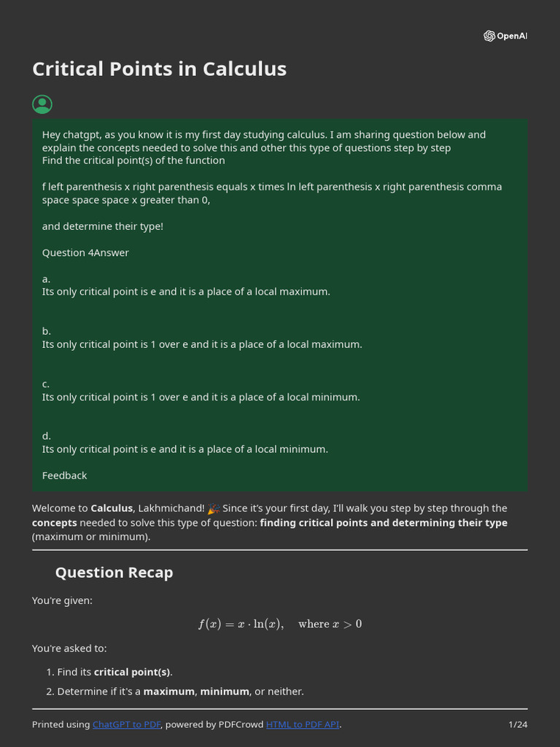
Task: Select option c. 1 over e local minimum
Action: pyautogui.click(x=201, y=397)
